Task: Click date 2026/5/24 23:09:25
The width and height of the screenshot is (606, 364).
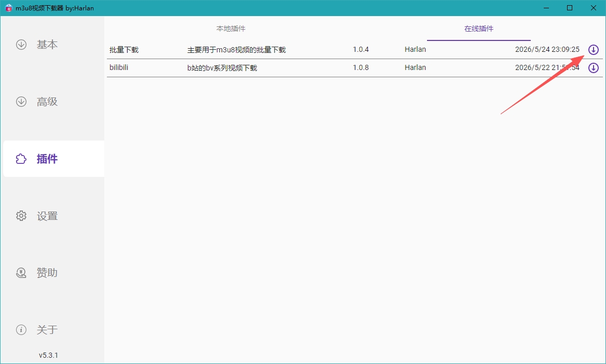Action: pos(547,49)
